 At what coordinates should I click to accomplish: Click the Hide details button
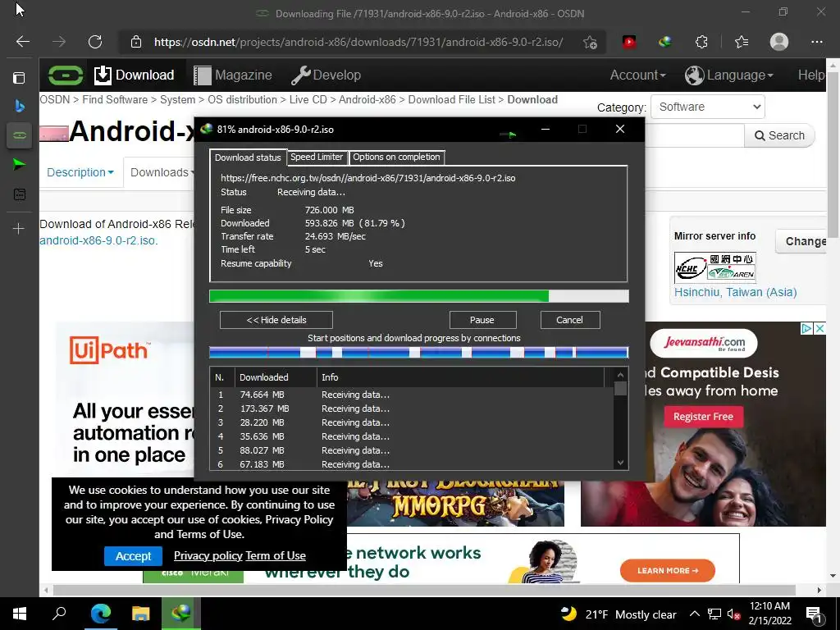[276, 320]
